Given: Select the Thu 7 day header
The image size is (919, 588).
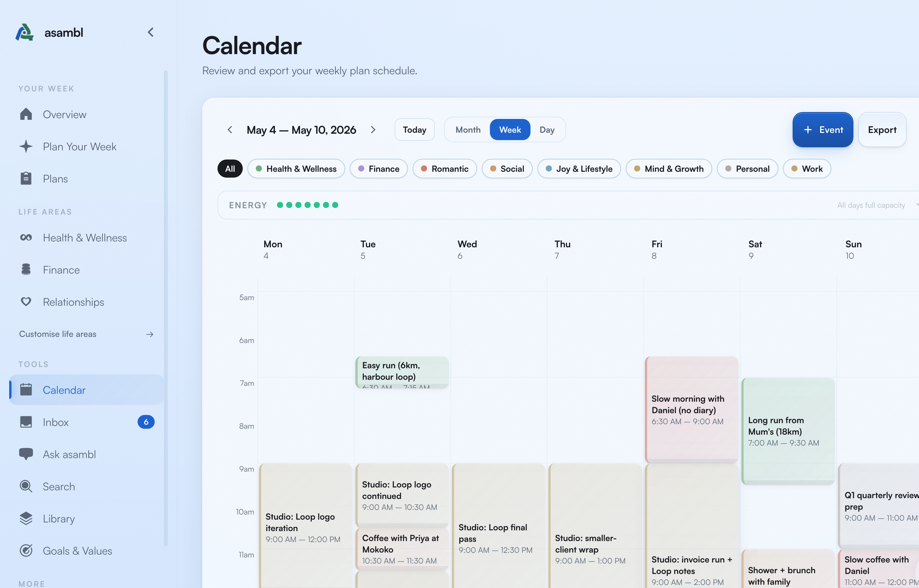Looking at the screenshot, I should [x=562, y=250].
